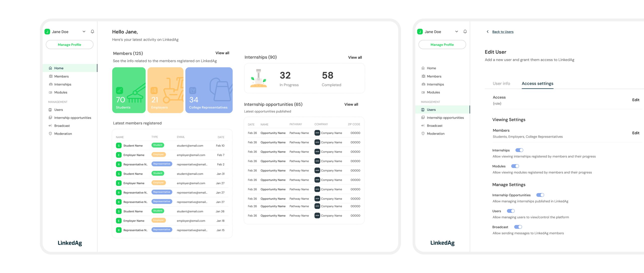
Task: Disable the Modules viewing toggle
Action: click(515, 166)
